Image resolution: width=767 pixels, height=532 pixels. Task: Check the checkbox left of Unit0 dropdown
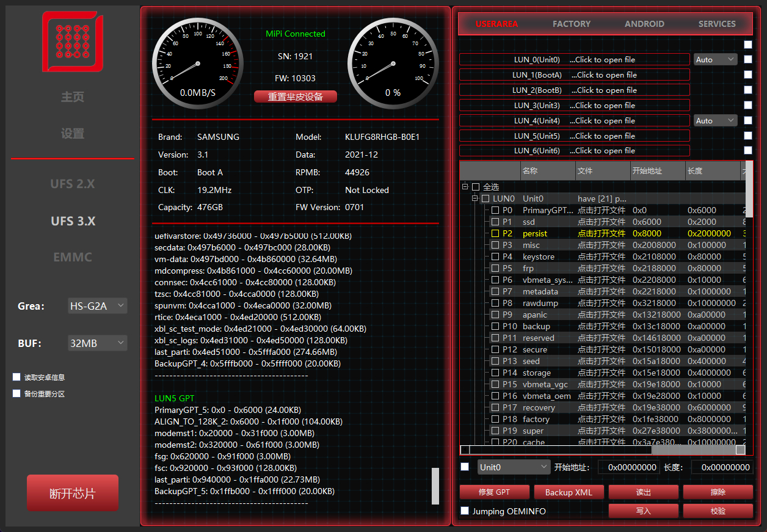(465, 467)
